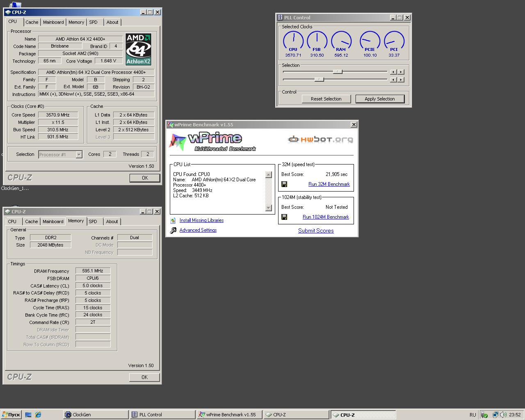Click the PCI clock dial in PLL Control
Screen dimensions: 525x420
[x=394, y=41]
